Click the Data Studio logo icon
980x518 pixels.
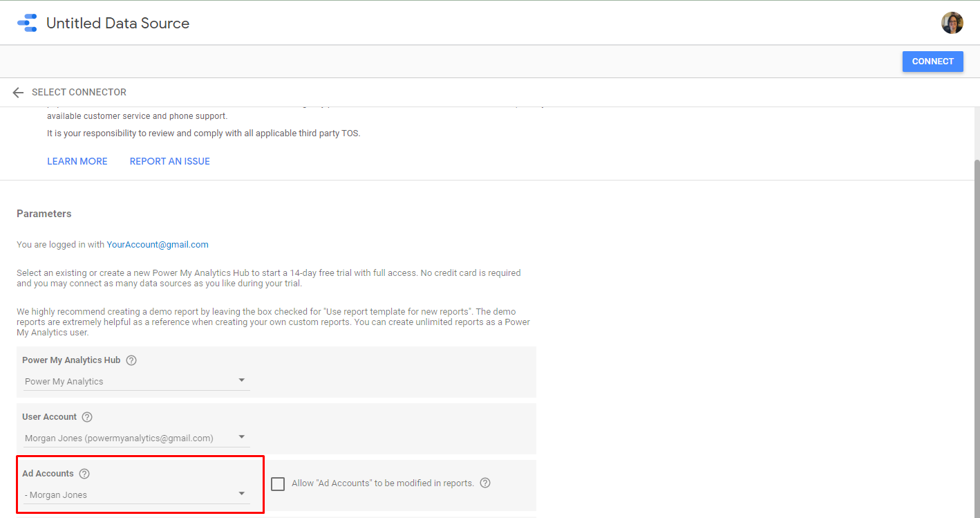click(27, 23)
